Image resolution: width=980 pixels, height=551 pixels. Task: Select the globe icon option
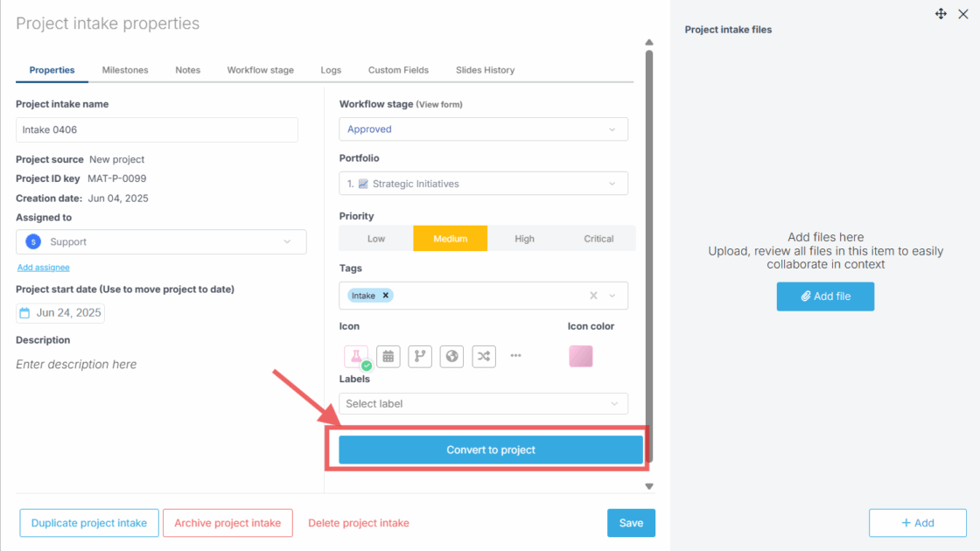click(x=451, y=356)
